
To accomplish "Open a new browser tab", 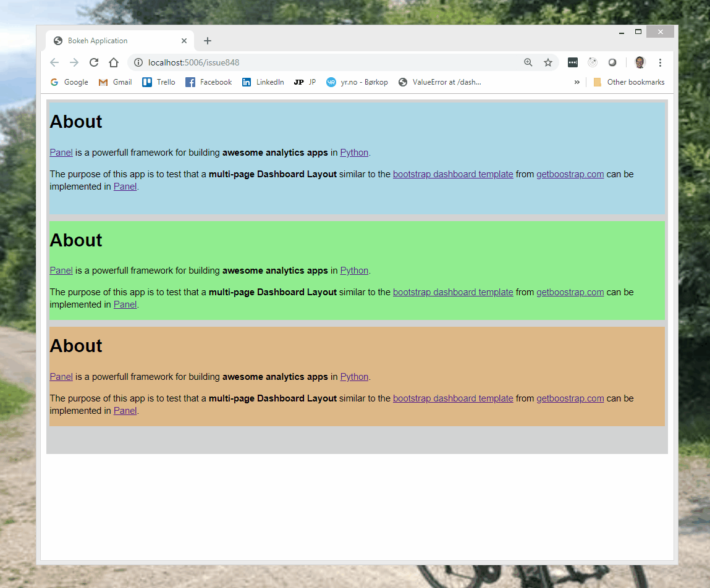I will point(208,41).
